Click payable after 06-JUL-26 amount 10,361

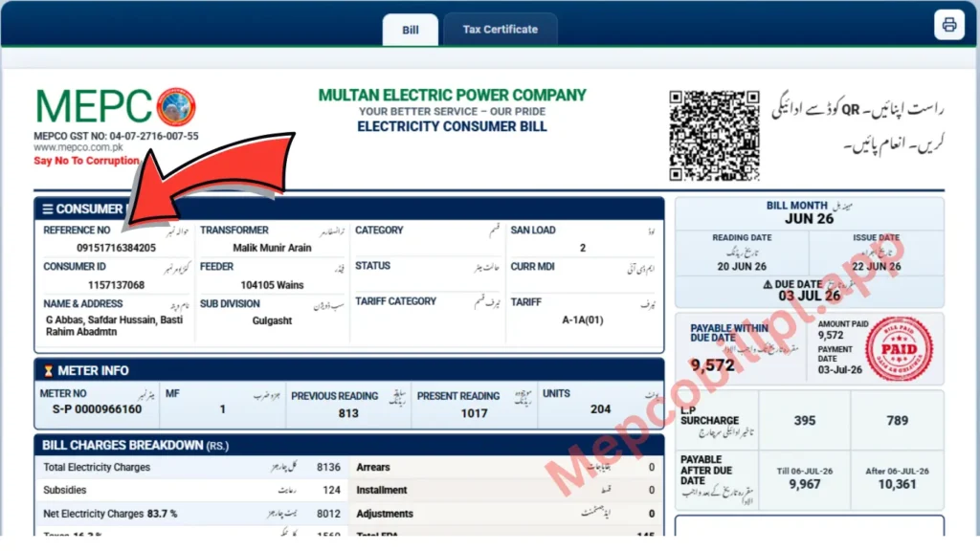[x=897, y=484]
